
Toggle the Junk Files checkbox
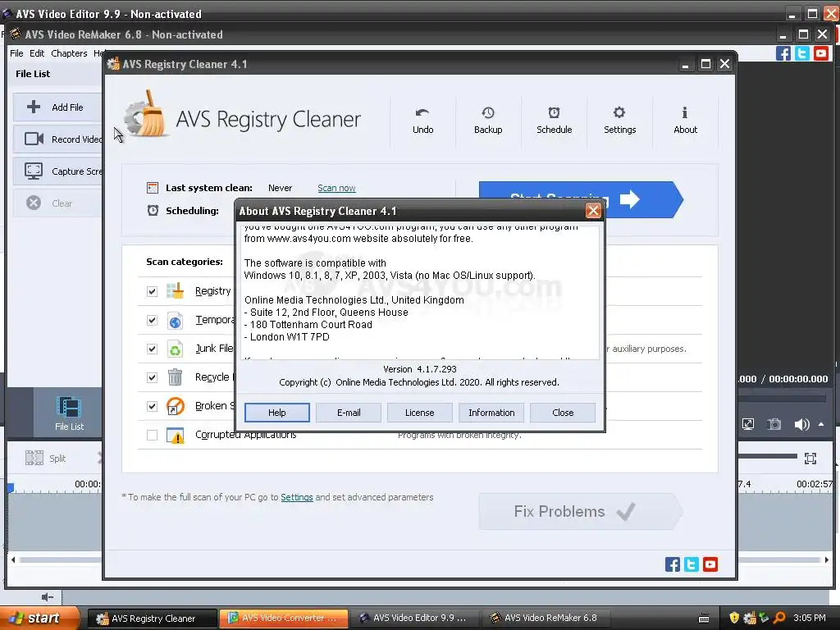[x=152, y=349]
